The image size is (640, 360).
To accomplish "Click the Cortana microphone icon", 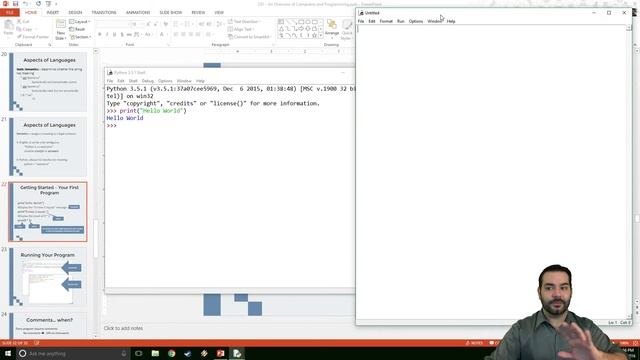I will click(124, 353).
